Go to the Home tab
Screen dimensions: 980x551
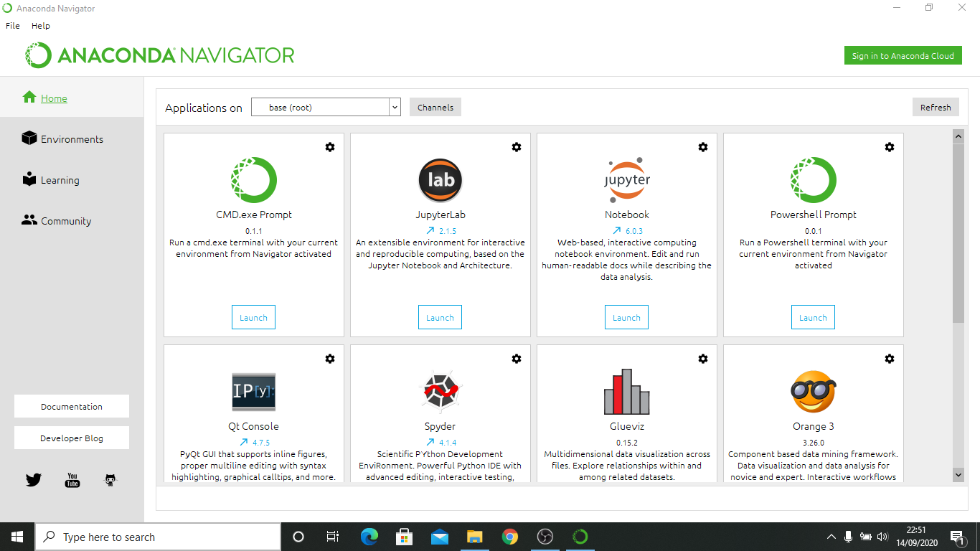(x=72, y=98)
